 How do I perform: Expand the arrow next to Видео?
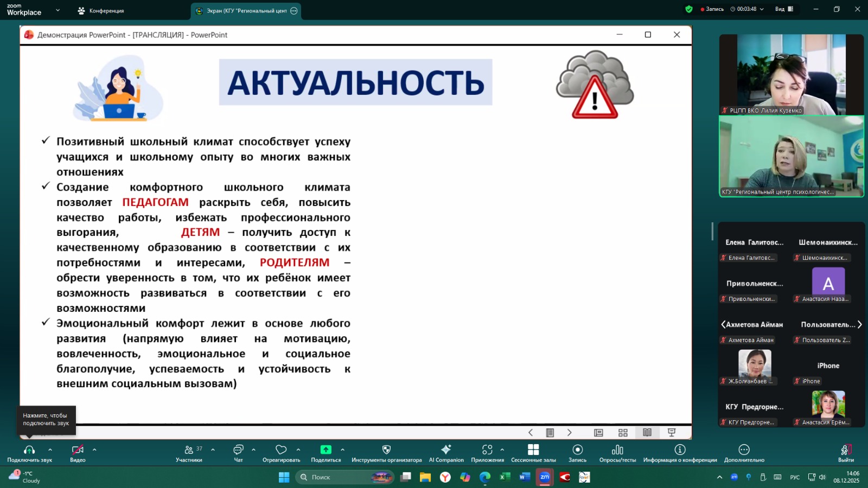94,450
